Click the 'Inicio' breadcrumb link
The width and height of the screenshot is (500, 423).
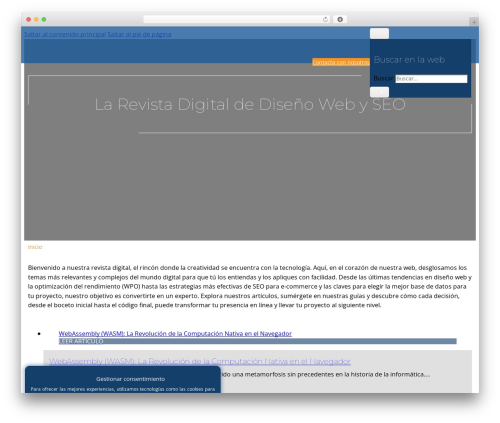point(35,247)
